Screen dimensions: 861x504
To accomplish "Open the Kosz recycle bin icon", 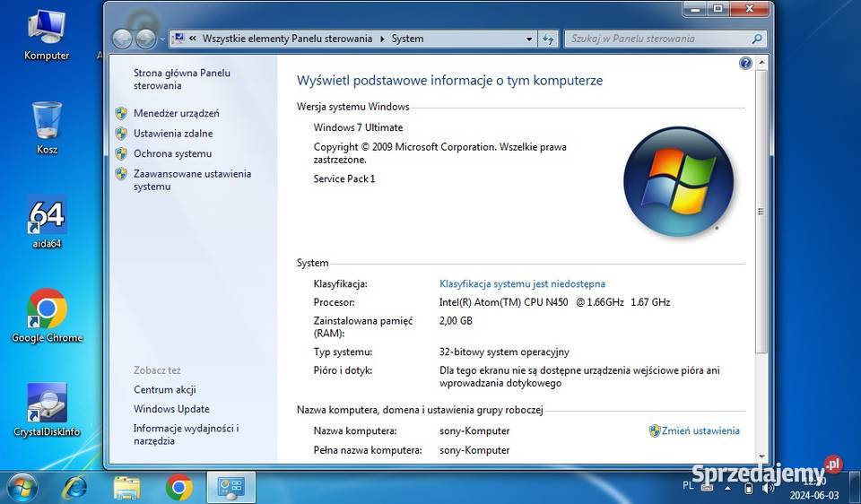I will (x=47, y=128).
